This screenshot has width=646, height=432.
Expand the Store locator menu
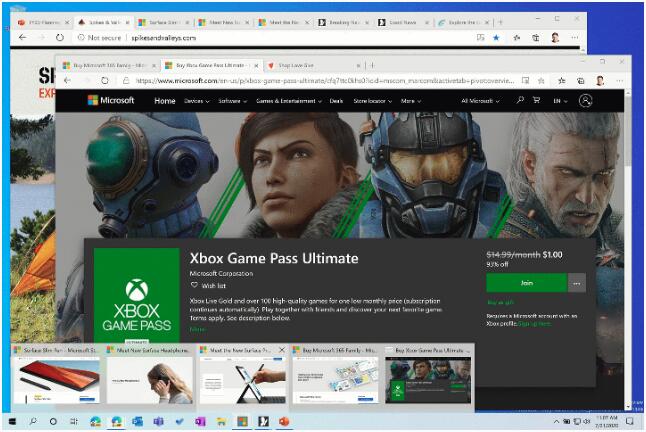click(x=372, y=101)
